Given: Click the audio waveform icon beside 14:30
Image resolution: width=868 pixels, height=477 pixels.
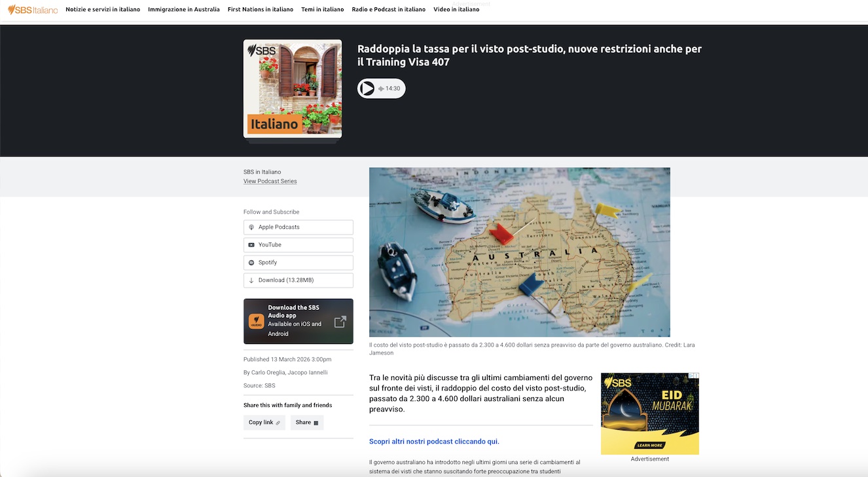Looking at the screenshot, I should [381, 89].
